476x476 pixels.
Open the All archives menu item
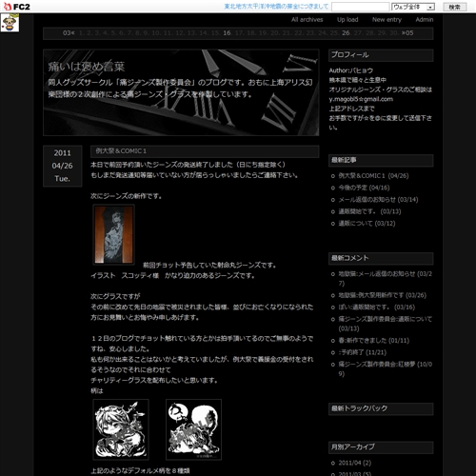(307, 20)
